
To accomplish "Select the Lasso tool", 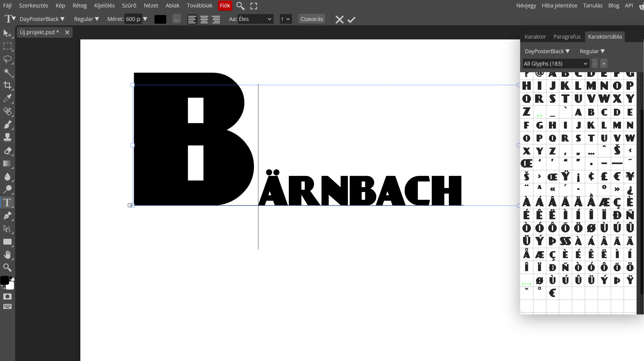I will 7,59.
